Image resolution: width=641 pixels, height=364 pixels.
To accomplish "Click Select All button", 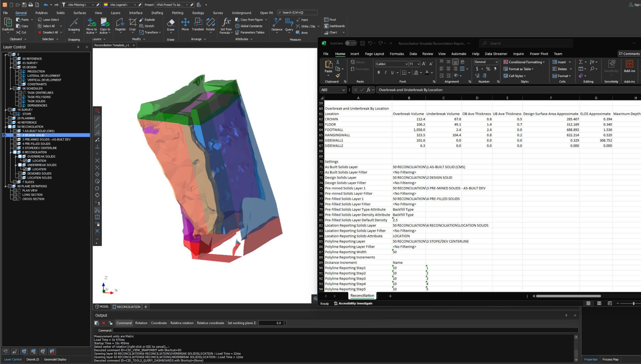I will click(46, 26).
